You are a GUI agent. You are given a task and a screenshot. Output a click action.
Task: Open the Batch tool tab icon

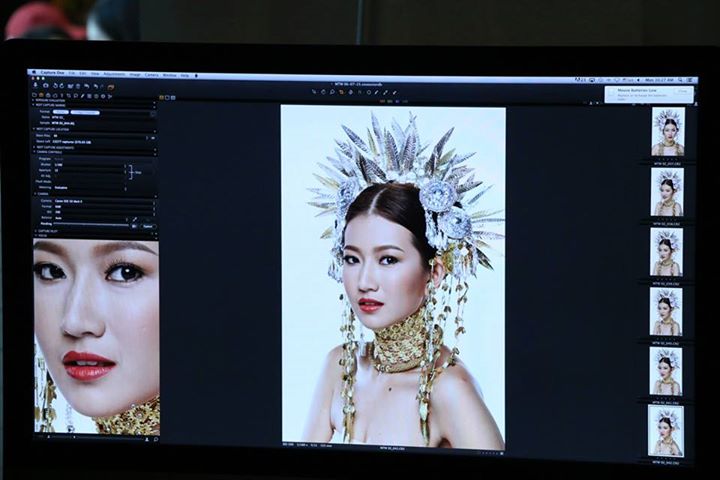pyautogui.click(x=110, y=96)
